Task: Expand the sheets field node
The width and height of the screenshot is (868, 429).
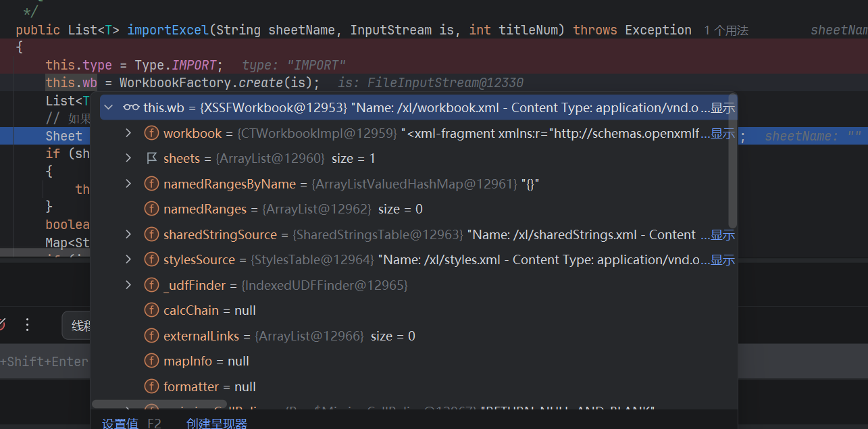Action: pos(128,158)
